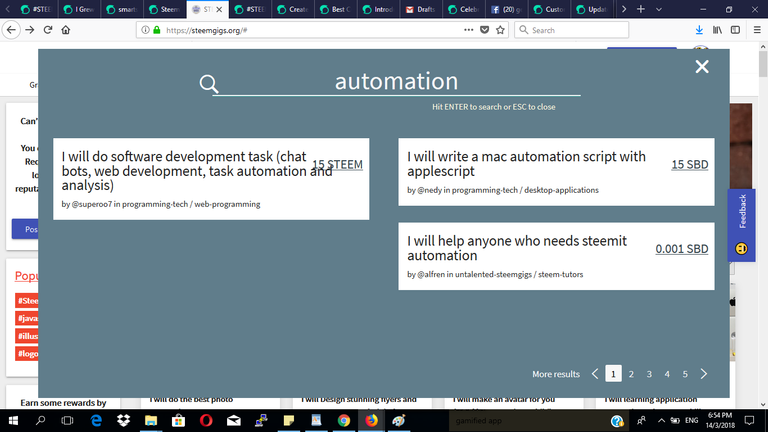Expand the list all tabs dropdown

tap(659, 9)
